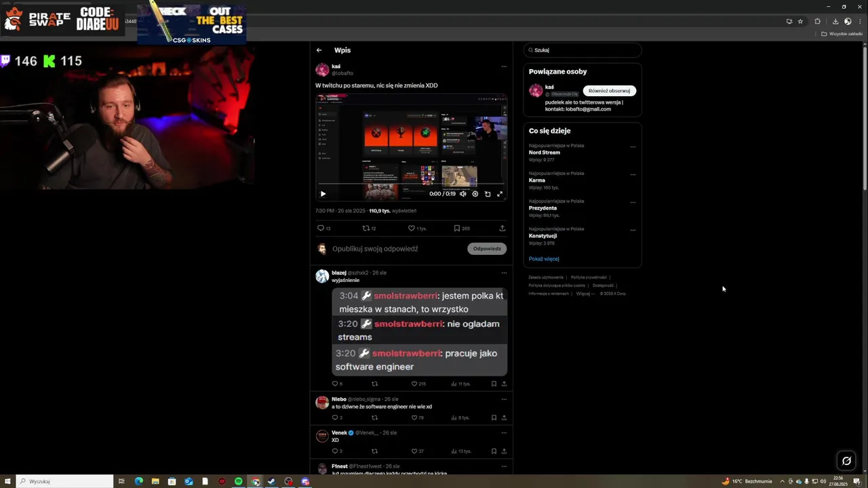Click Pokaż więcej link
This screenshot has height=488, width=868.
pos(544,259)
